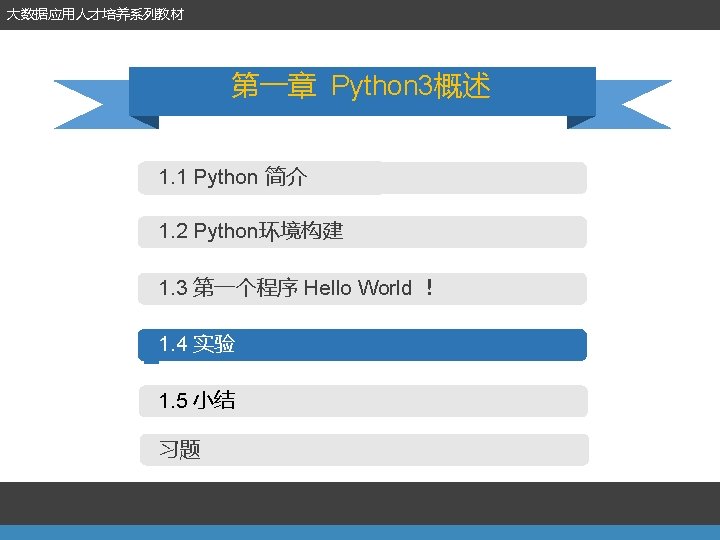Open the 习题 section
Image resolution: width=720 pixels, height=540 pixels.
[x=364, y=450]
